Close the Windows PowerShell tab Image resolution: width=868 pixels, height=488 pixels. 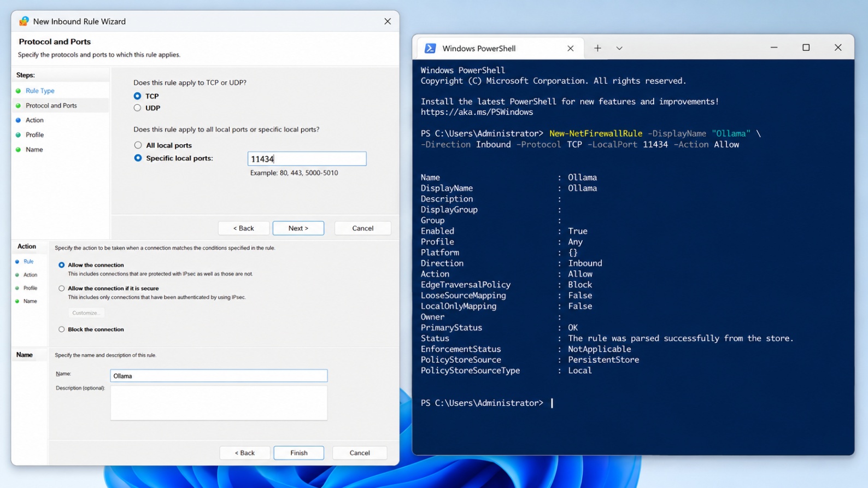click(x=570, y=48)
